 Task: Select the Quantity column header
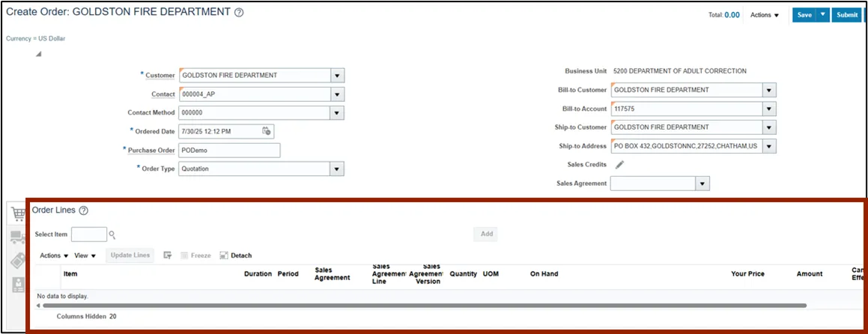464,273
